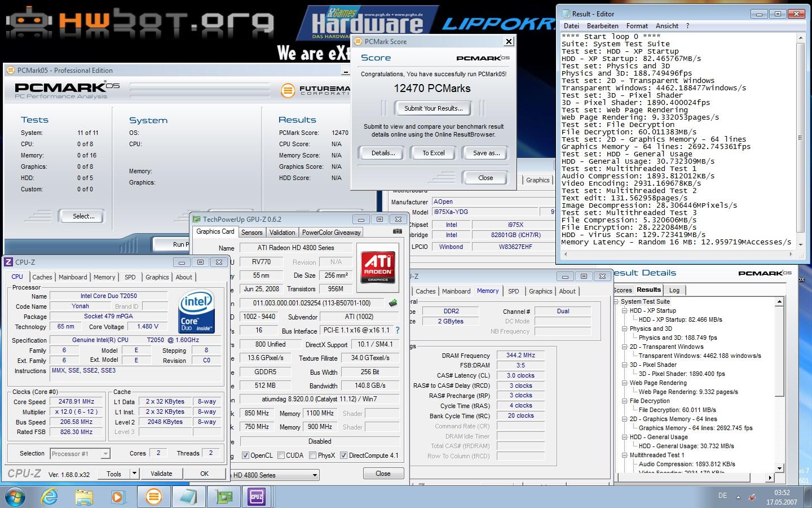Click the Intel Core Duo logo in CPU-Z
The height and width of the screenshot is (508, 812).
point(196,312)
